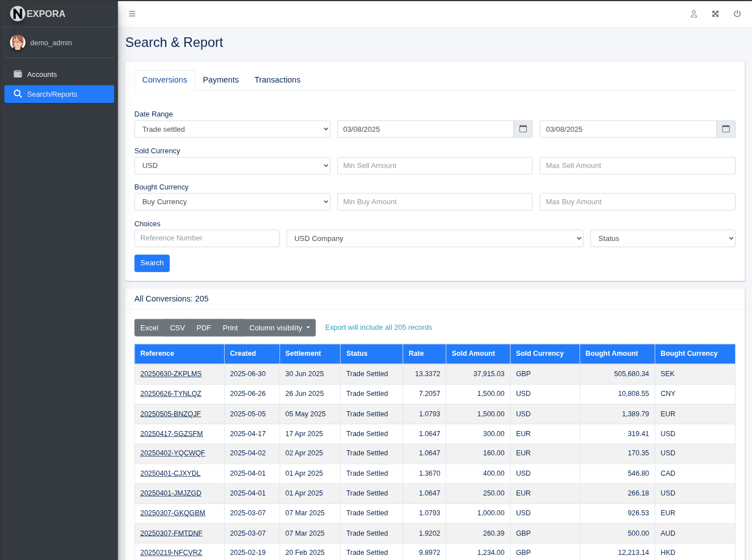
Task: Open the hamburger menu icon
Action: tap(132, 14)
